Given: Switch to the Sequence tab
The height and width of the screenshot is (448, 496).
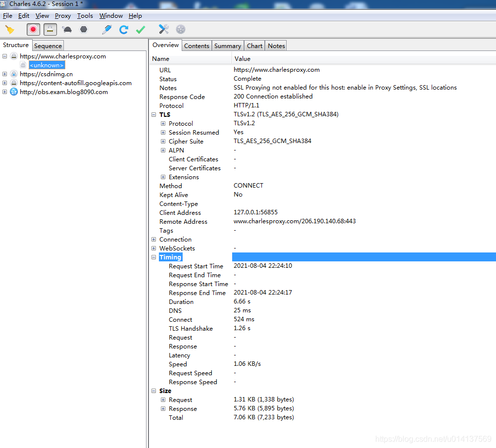Looking at the screenshot, I should (x=48, y=46).
